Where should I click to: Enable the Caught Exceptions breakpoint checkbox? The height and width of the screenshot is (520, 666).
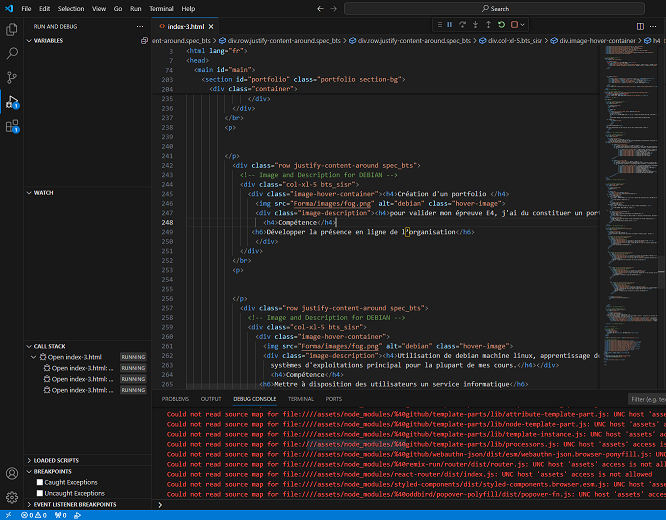coord(39,482)
